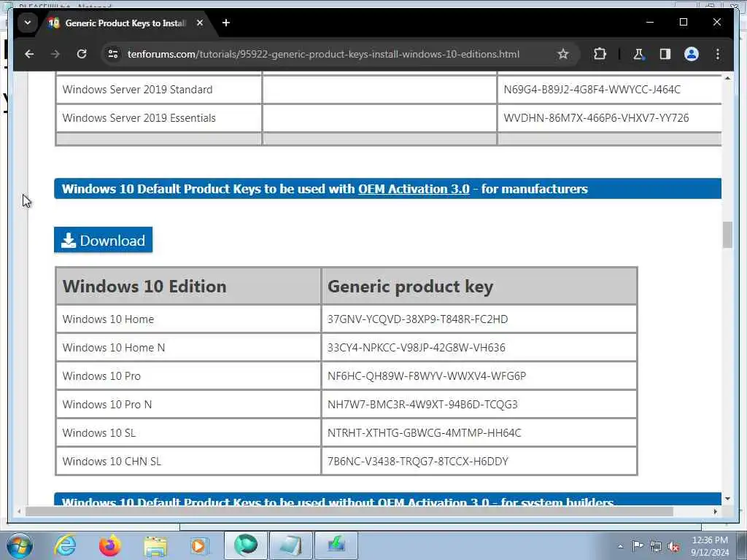Open the Extensions puzzle icon

click(600, 54)
